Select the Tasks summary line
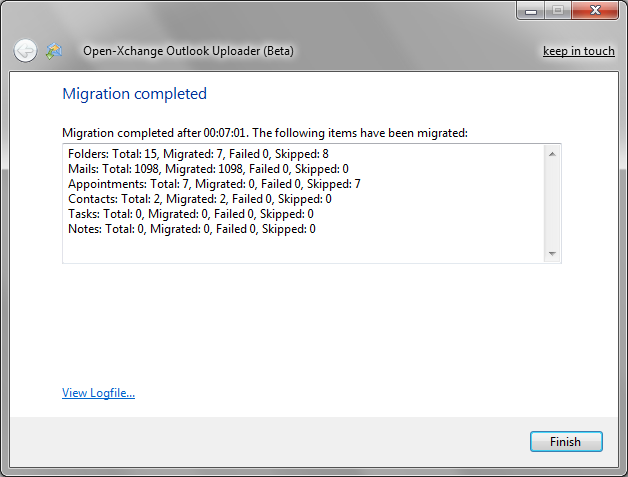This screenshot has width=628, height=477. [x=191, y=214]
